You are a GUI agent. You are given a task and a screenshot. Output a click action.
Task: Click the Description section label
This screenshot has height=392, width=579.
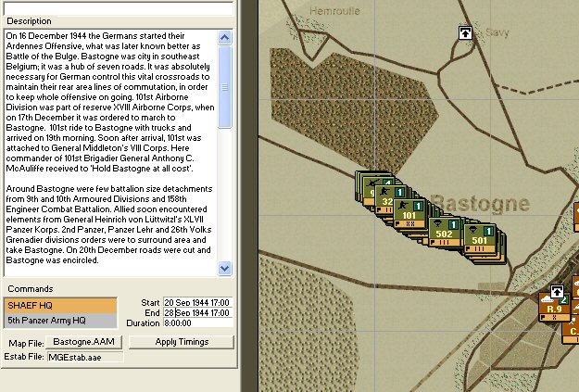pyautogui.click(x=29, y=21)
